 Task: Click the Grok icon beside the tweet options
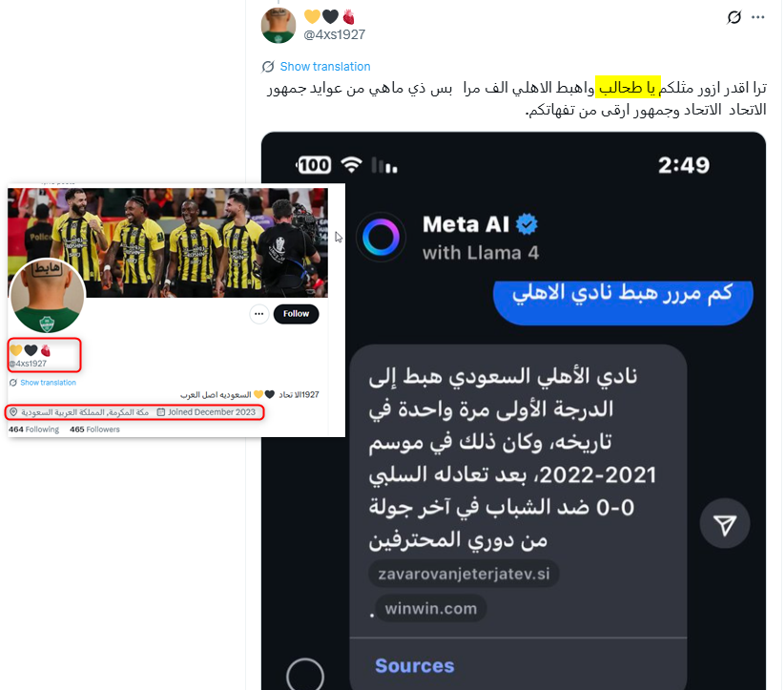pyautogui.click(x=733, y=17)
